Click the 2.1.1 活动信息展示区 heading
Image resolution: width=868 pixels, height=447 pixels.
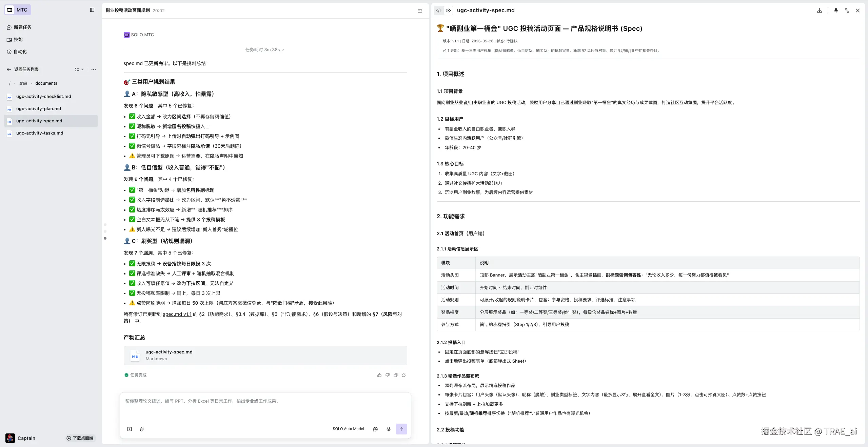457,249
